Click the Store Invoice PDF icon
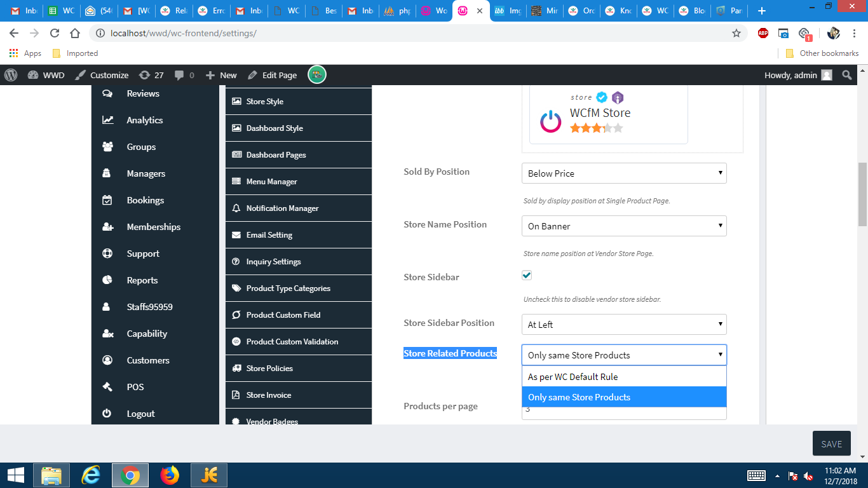 tap(236, 395)
